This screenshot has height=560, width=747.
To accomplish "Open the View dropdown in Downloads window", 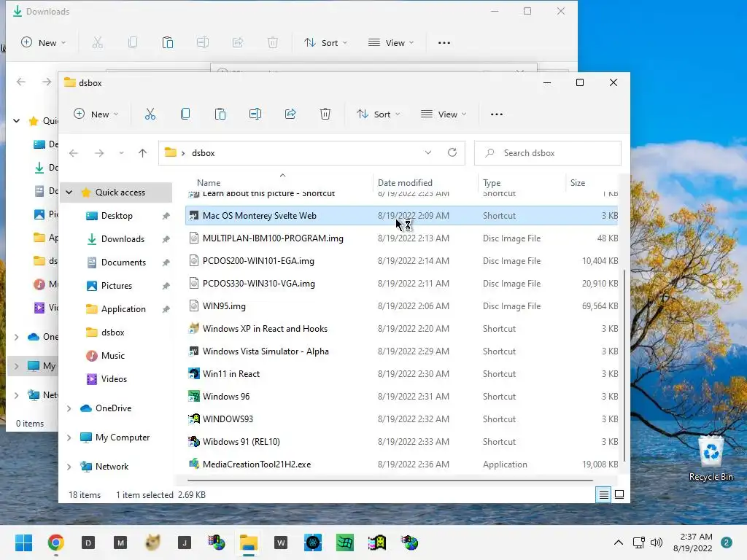I will tap(391, 43).
